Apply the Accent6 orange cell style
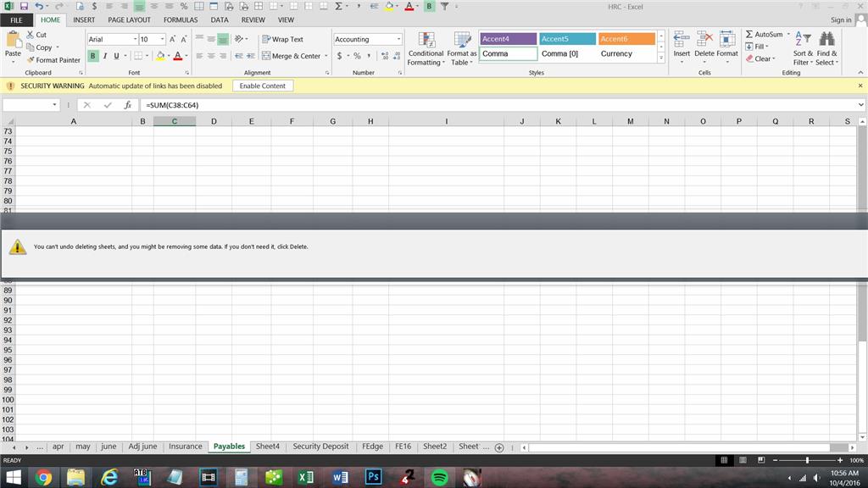Viewport: 868px width, 488px height. [x=626, y=39]
